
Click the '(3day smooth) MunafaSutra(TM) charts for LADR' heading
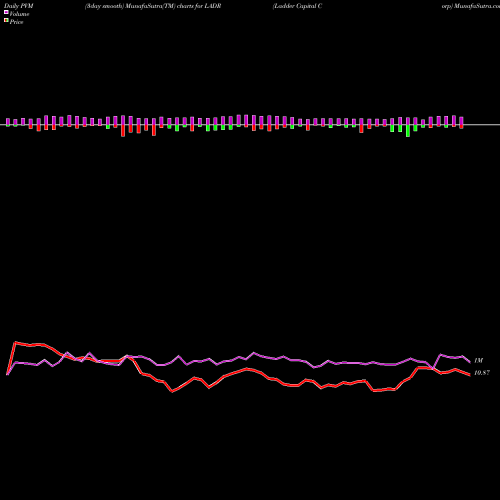click(153, 6)
